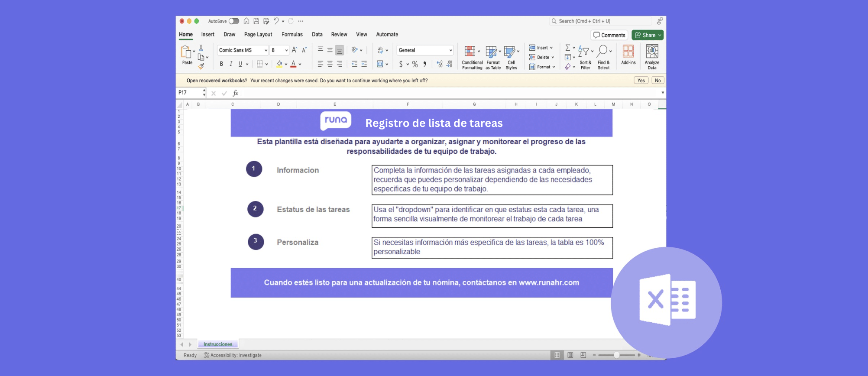Apply the red font color
Image resolution: width=868 pixels, height=376 pixels.
(x=294, y=64)
